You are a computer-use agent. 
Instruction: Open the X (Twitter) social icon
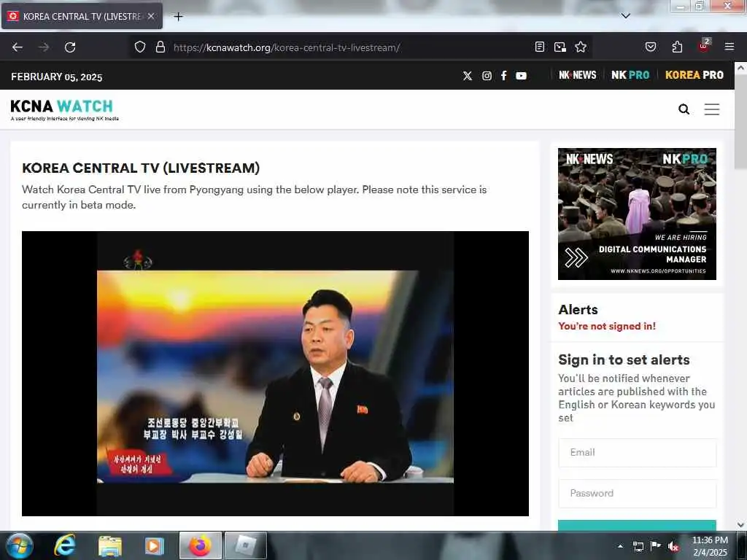click(468, 76)
